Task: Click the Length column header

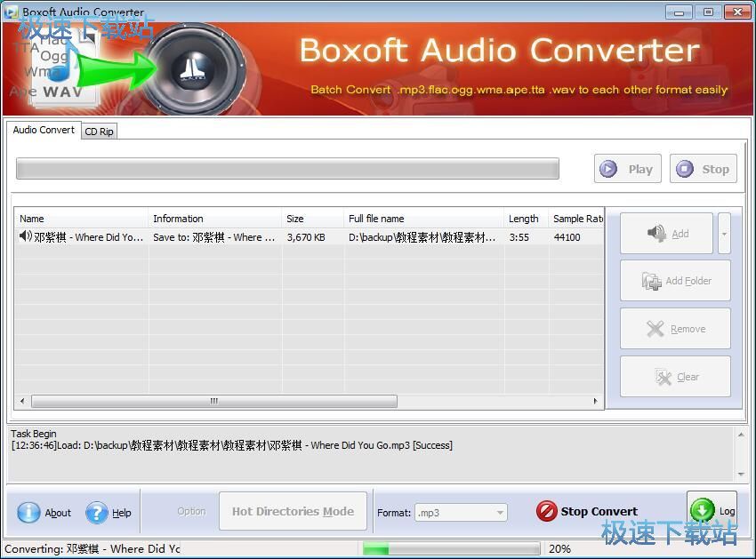Action: point(527,219)
